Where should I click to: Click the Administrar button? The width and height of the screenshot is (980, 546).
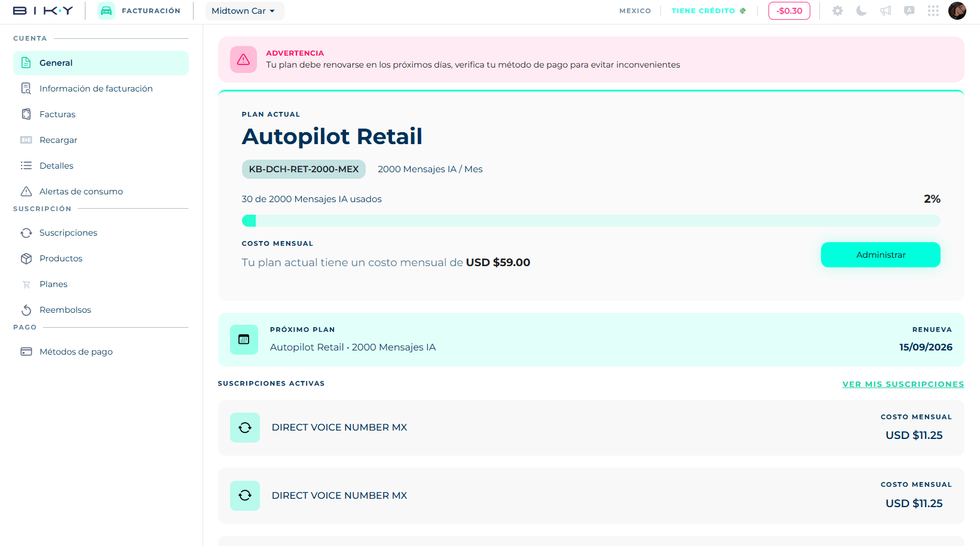(881, 255)
